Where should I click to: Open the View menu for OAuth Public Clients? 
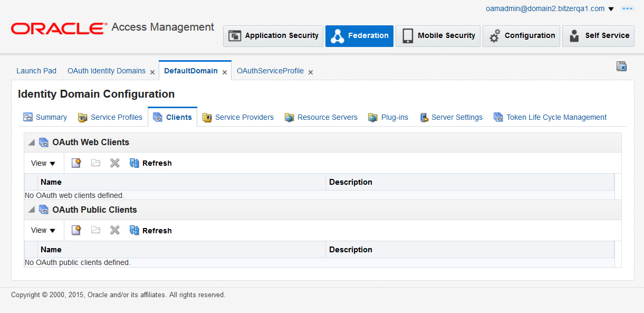(43, 231)
